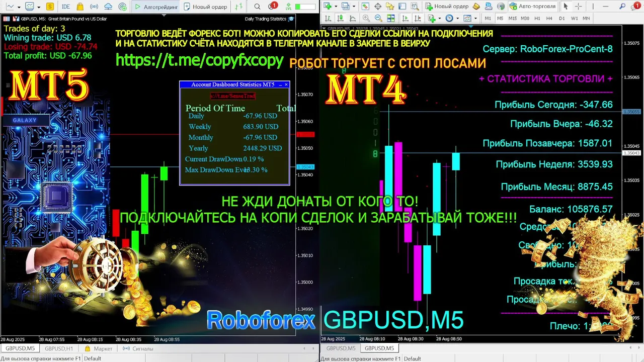This screenshot has width=644, height=362.
Task: Toggle the Алготрейдинг button in MT5
Action: click(x=155, y=7)
